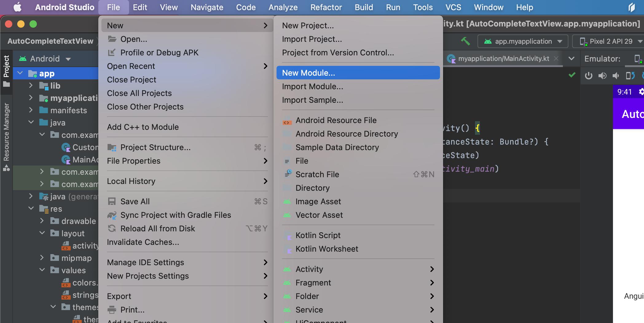Screen dimensions: 644x323
Task: Click the emulator volume down icon
Action: pyautogui.click(x=616, y=76)
